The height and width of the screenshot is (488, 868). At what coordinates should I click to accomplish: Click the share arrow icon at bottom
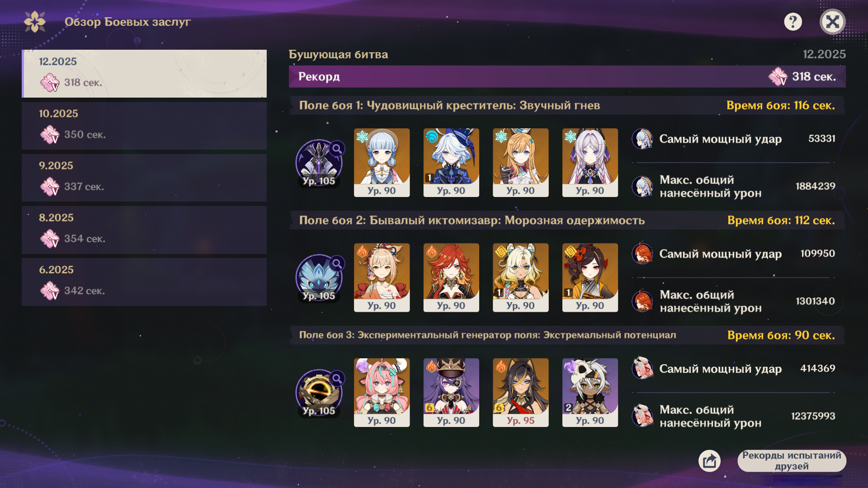709,461
